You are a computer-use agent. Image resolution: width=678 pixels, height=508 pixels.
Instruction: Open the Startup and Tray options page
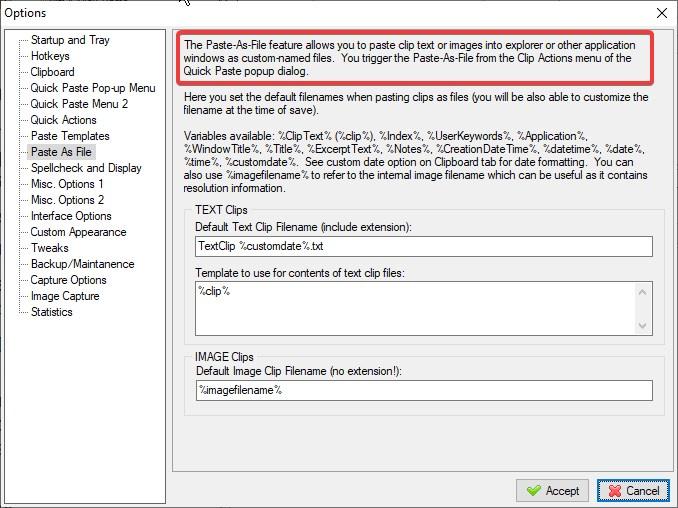click(70, 40)
